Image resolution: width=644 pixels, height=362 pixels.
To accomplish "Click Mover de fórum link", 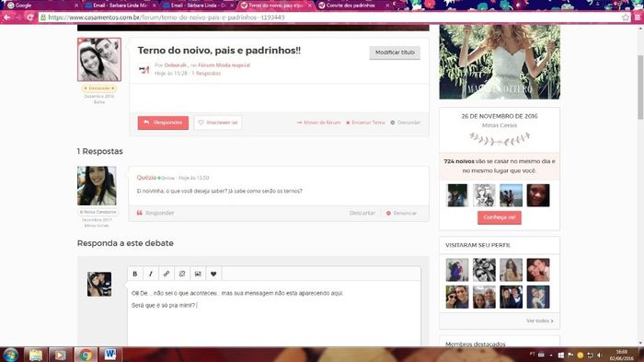I will click(318, 123).
